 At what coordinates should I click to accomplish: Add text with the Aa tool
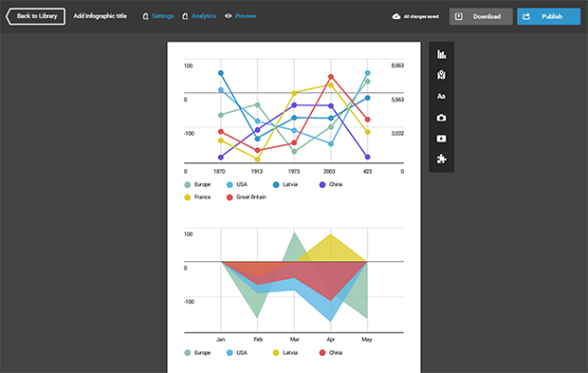(441, 97)
